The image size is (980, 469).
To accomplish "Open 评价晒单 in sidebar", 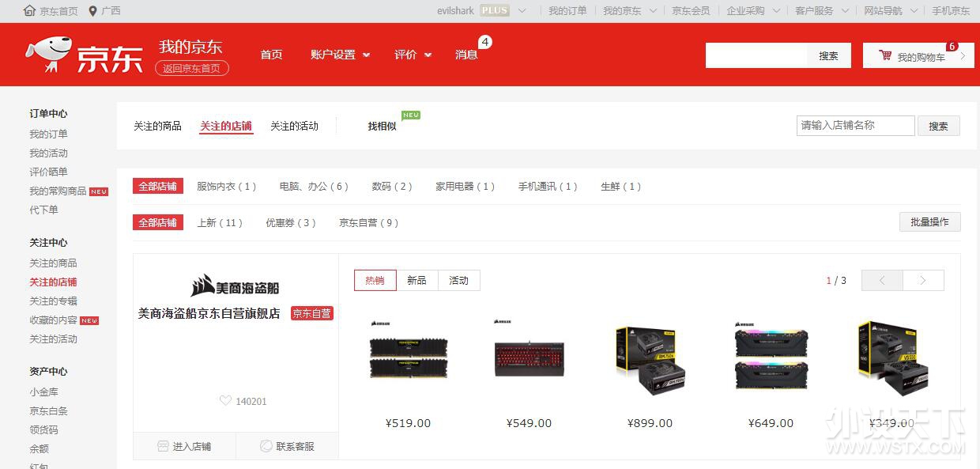I will pos(49,172).
